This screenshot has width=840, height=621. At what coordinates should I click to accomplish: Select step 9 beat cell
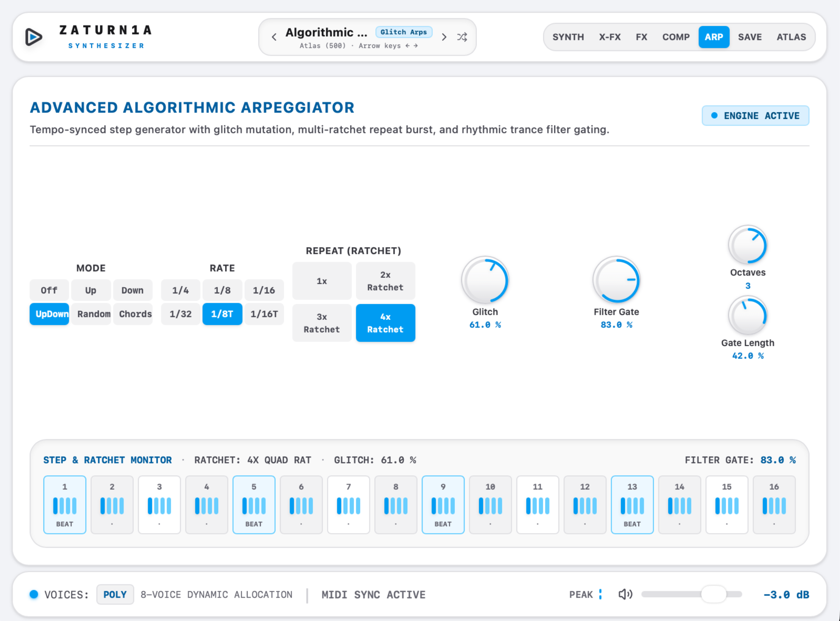pos(443,505)
